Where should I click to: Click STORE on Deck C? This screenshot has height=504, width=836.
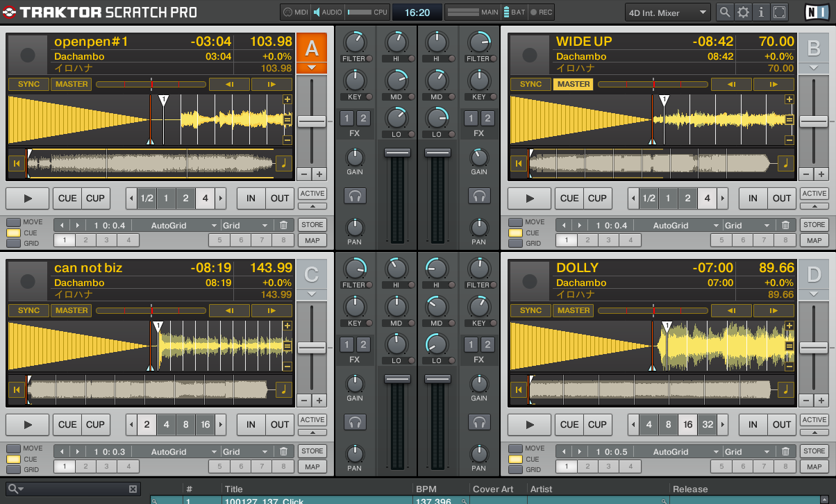[x=312, y=451]
